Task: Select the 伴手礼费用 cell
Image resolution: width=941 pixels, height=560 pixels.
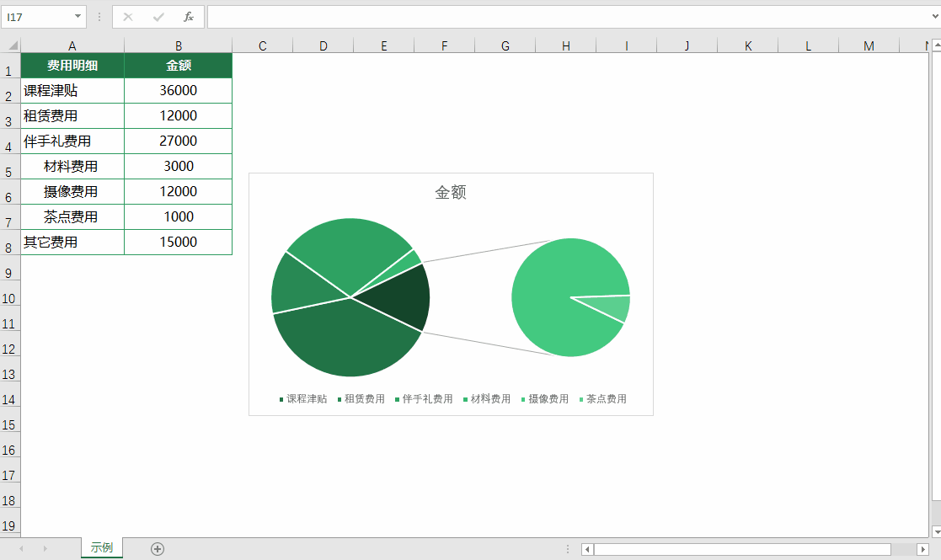Action: tap(72, 141)
